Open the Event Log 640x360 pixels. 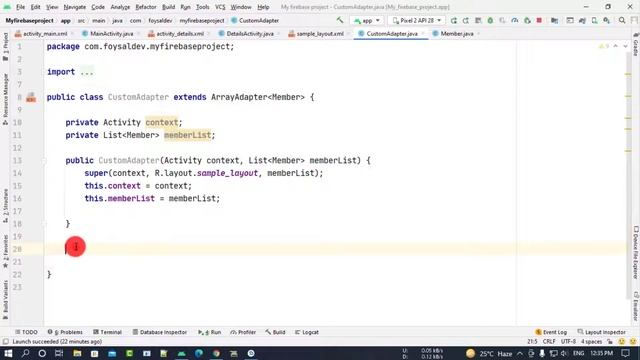click(551, 332)
